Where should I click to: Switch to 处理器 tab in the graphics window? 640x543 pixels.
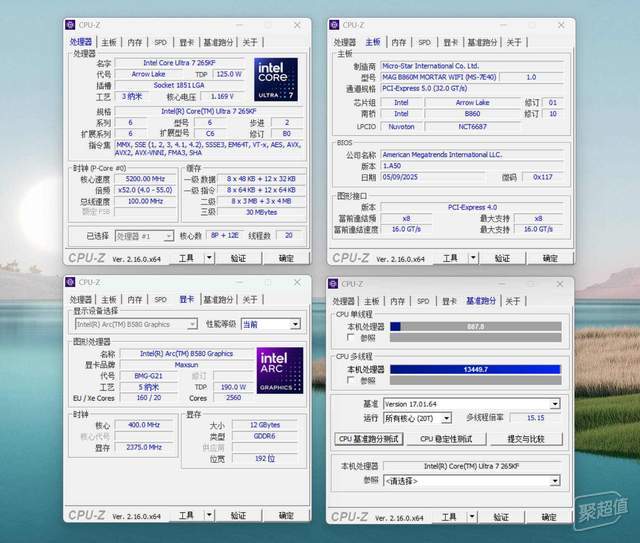point(80,299)
